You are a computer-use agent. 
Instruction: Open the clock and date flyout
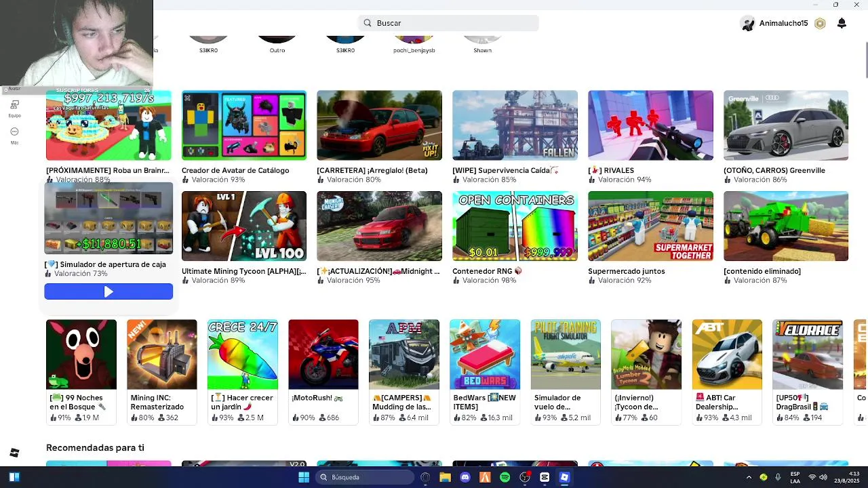tap(848, 477)
